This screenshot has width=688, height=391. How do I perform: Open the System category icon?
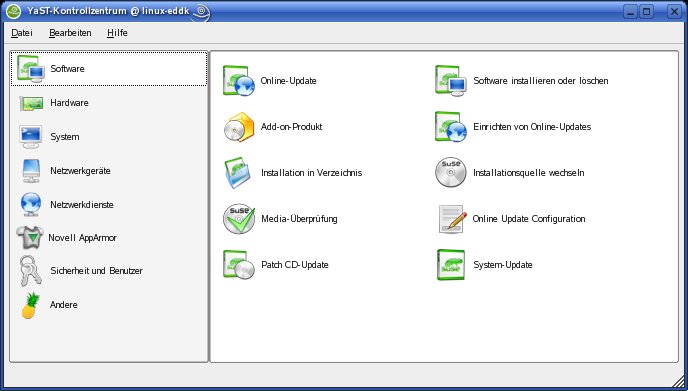point(31,136)
